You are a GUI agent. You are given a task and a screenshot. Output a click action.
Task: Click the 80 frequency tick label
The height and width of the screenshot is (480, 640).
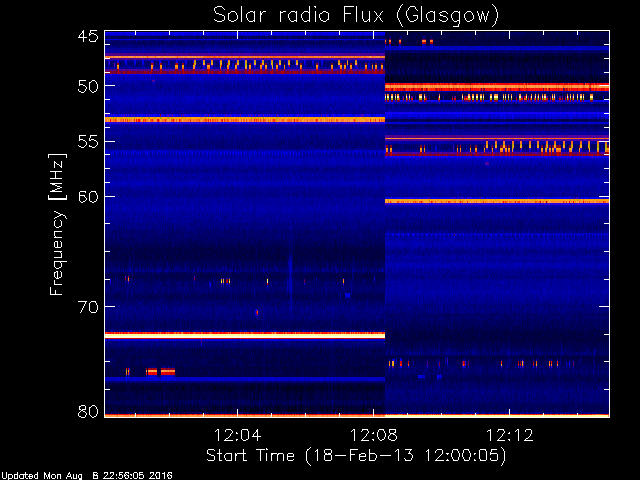[x=88, y=411]
